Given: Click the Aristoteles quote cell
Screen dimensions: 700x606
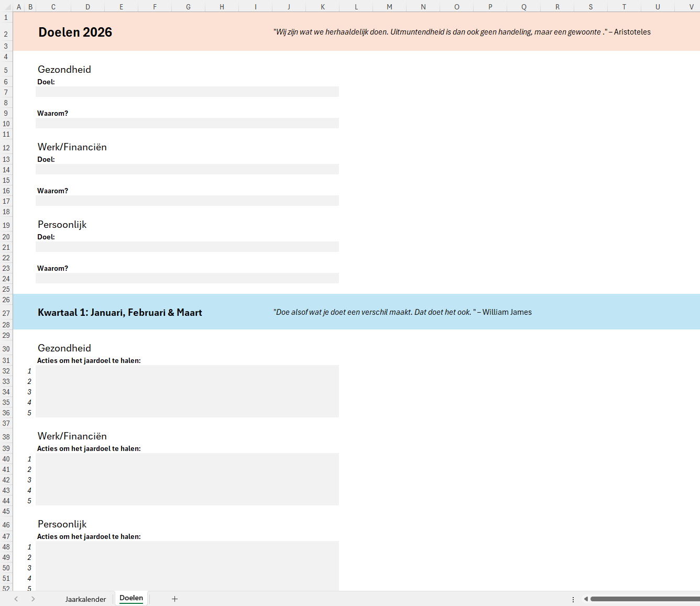Looking at the screenshot, I should 461,32.
